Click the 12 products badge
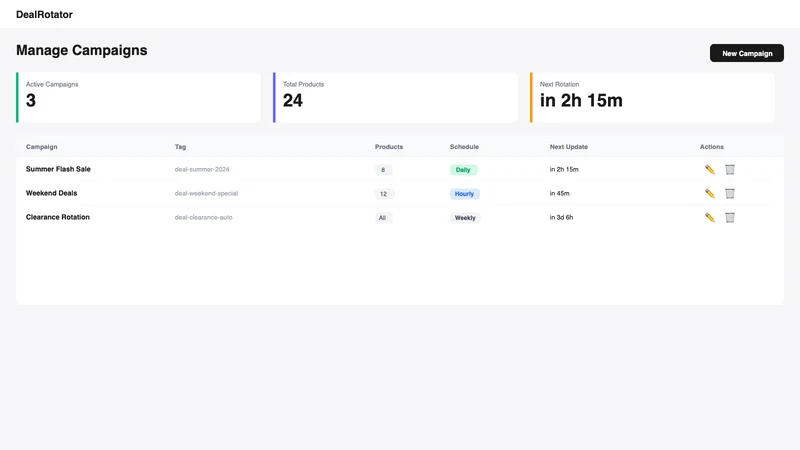 384,194
